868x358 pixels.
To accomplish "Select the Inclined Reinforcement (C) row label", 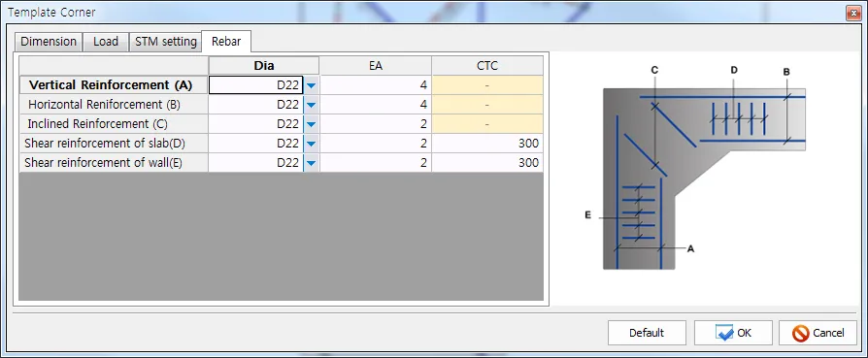I will (x=114, y=124).
